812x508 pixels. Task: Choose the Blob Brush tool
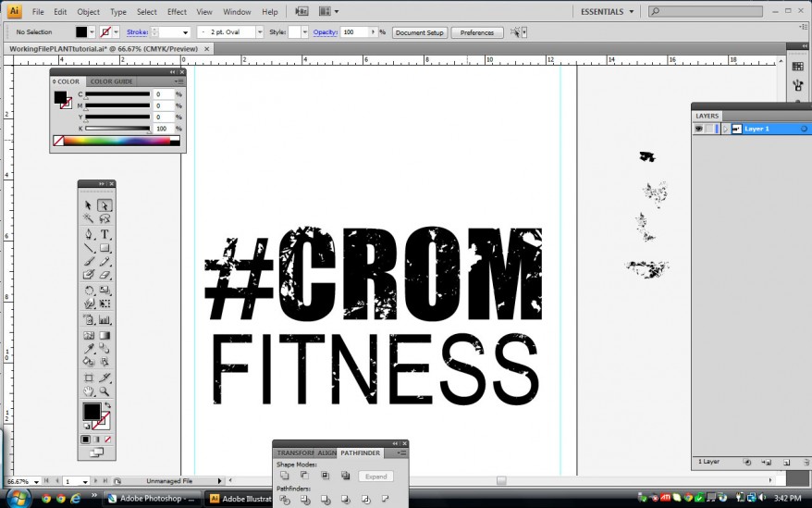89,275
